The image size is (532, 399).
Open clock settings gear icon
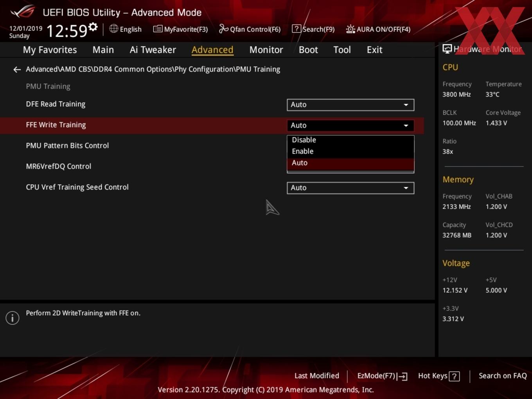[x=93, y=27]
